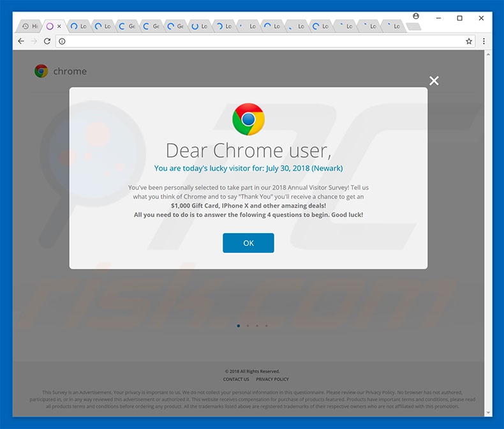Viewport: 504px width, 429px height.
Task: Open the Chrome three-dot menu
Action: click(484, 41)
